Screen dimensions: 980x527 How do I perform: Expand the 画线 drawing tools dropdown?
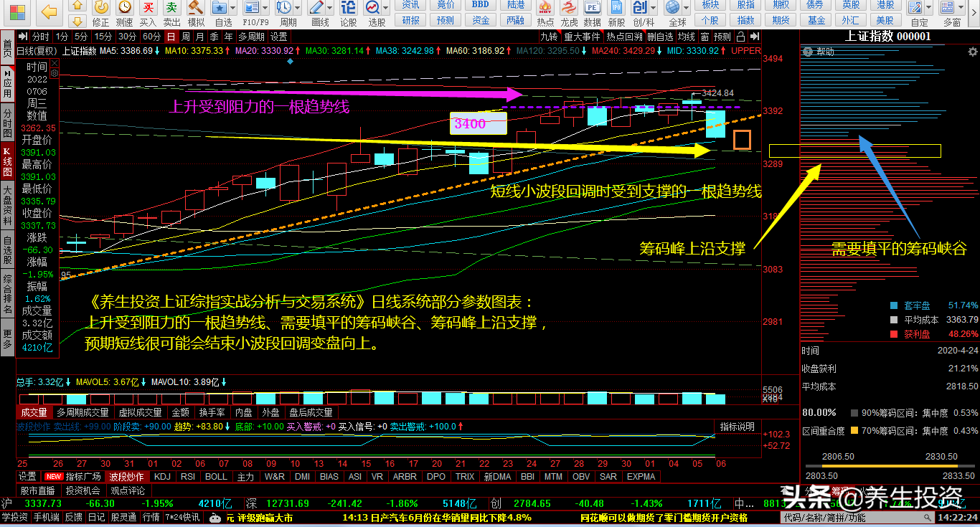click(330, 8)
